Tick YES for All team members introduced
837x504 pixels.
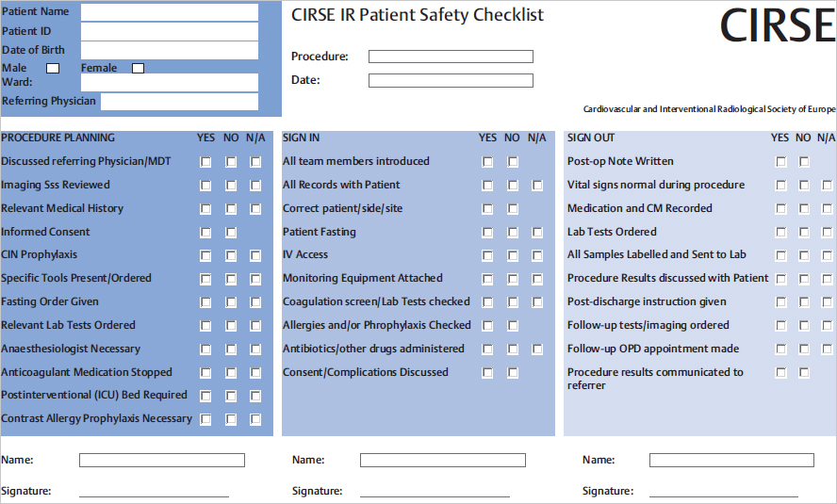coord(487,162)
